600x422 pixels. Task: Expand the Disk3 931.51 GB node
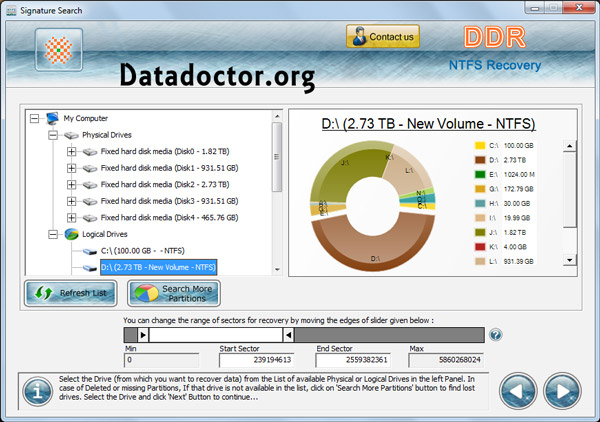pyautogui.click(x=71, y=201)
